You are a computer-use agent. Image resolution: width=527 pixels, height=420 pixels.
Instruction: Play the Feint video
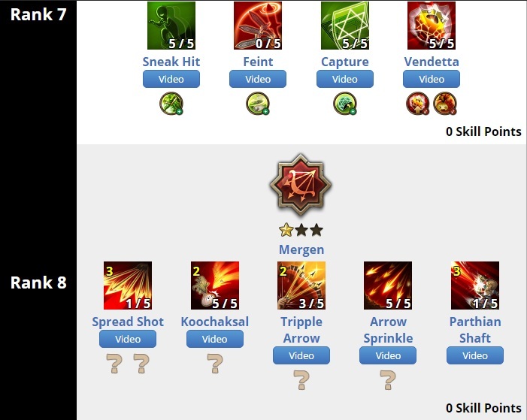(258, 79)
